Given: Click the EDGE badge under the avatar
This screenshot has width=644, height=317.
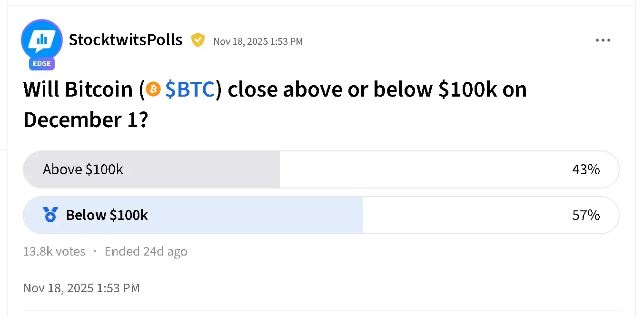Looking at the screenshot, I should click(x=42, y=64).
